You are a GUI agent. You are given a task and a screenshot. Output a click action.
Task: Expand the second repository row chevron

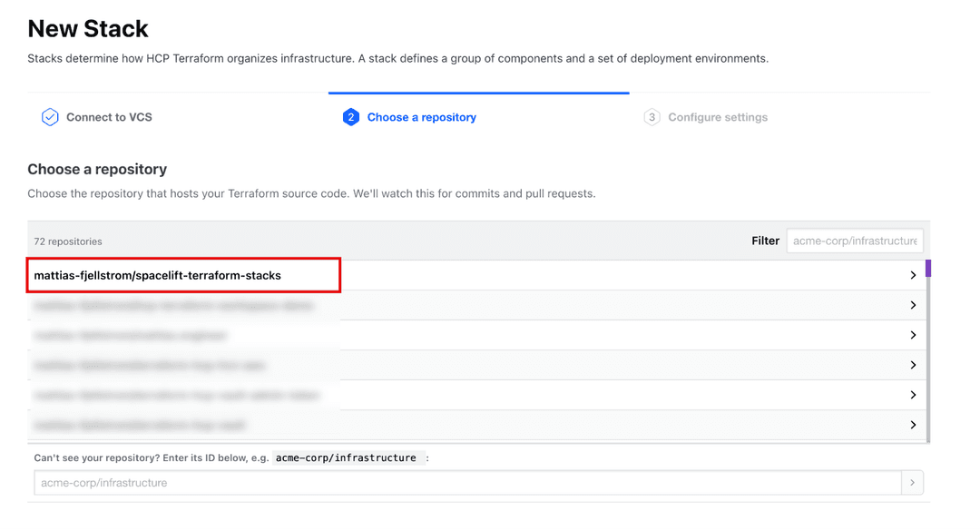914,305
